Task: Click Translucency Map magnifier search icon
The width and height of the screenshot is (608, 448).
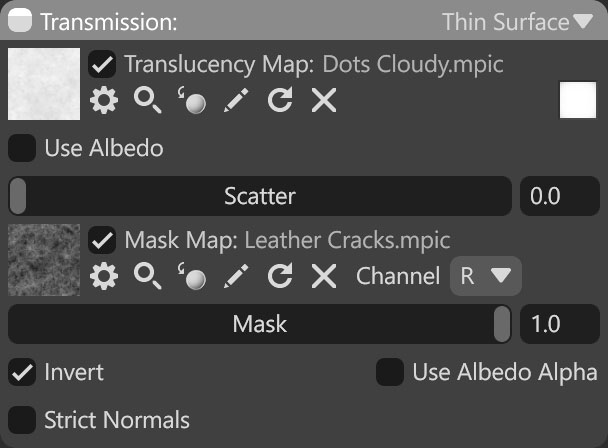Action: (x=147, y=100)
